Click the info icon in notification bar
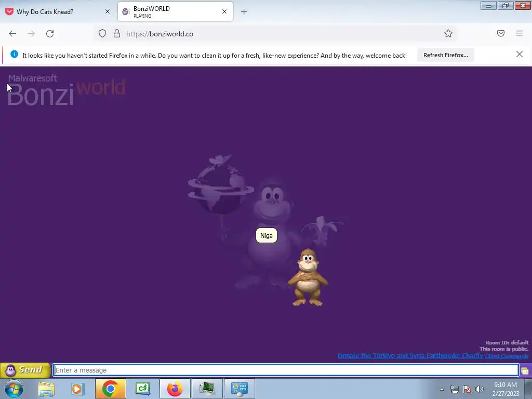This screenshot has width=532, height=399. (x=14, y=54)
